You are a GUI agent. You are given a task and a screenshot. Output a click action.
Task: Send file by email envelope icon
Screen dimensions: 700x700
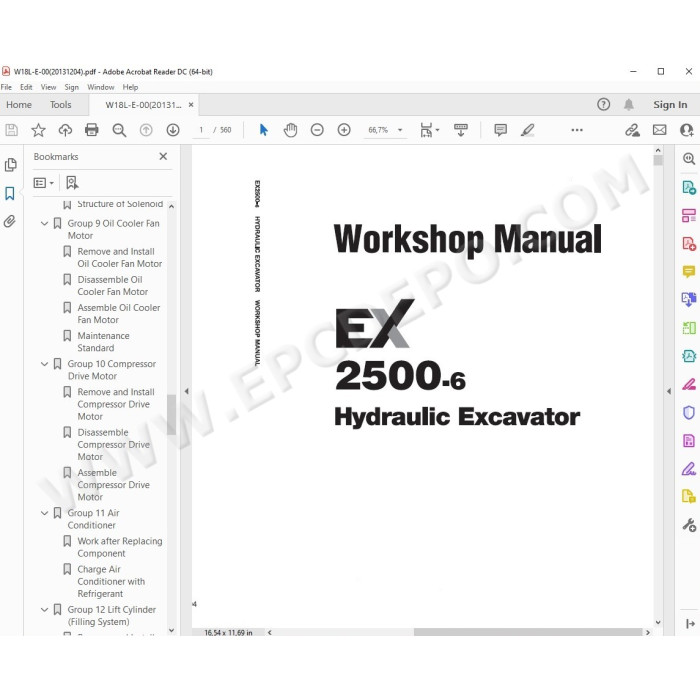tap(659, 130)
